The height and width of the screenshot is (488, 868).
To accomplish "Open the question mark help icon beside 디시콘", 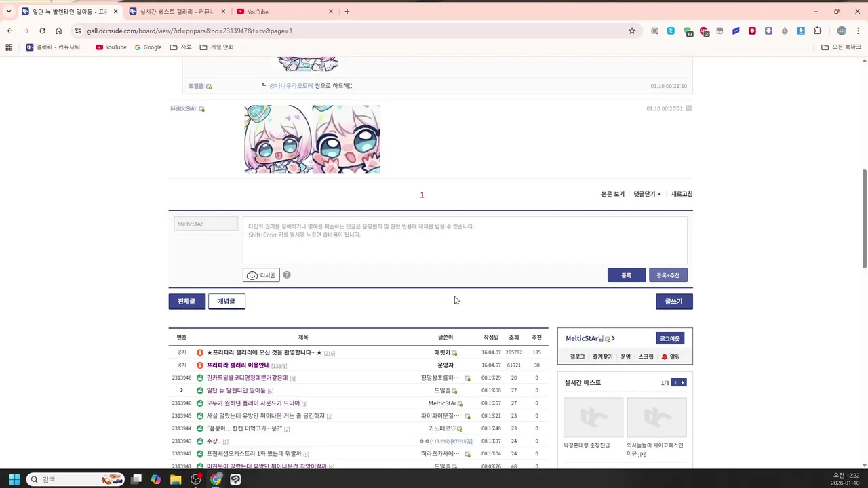I will [x=287, y=275].
